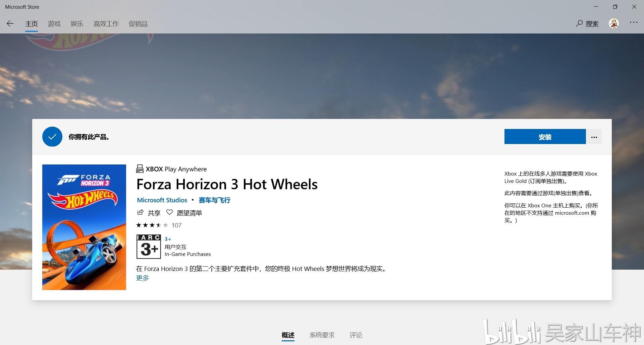The image size is (644, 345).
Task: Open the 赛车与飞行 category link
Action: [214, 200]
